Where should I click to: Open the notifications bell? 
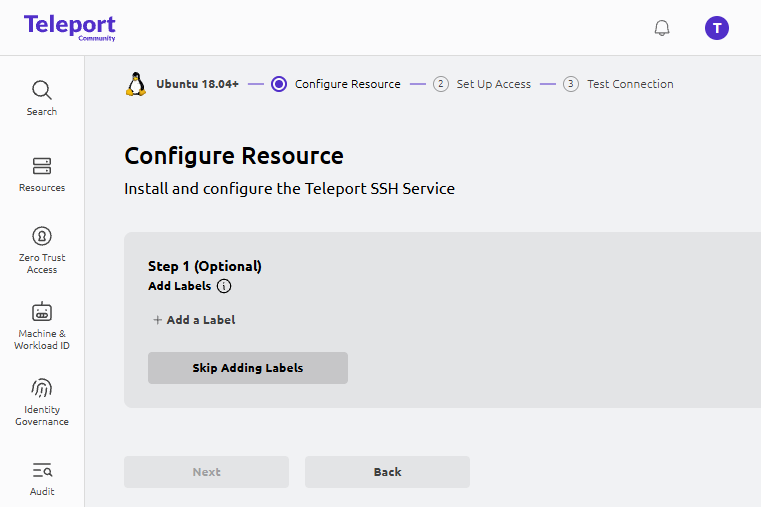pos(662,28)
